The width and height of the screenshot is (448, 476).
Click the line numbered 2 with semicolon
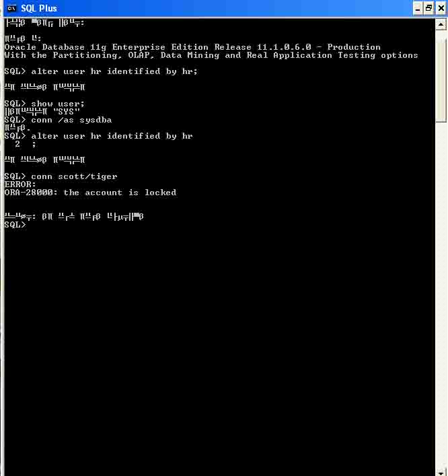26,144
